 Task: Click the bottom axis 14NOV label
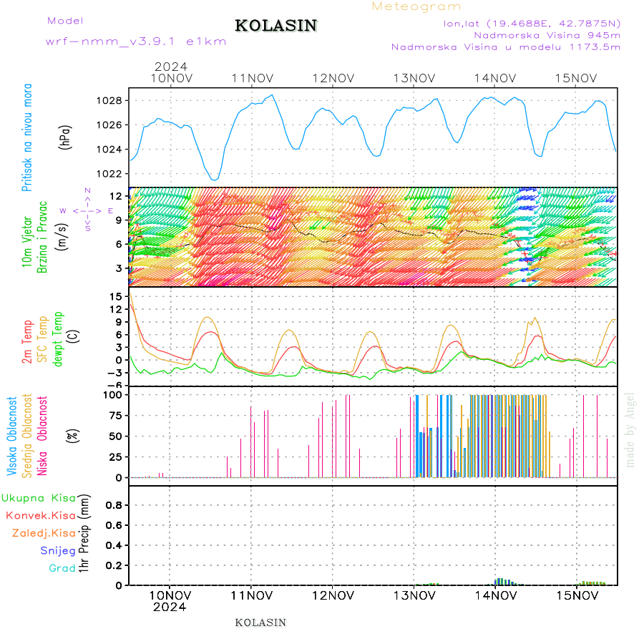pyautogui.click(x=496, y=595)
